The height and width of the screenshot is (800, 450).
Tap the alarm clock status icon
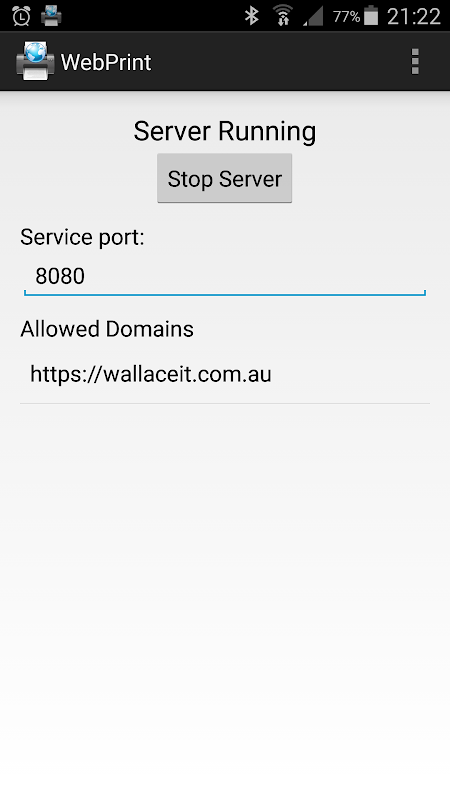point(21,16)
